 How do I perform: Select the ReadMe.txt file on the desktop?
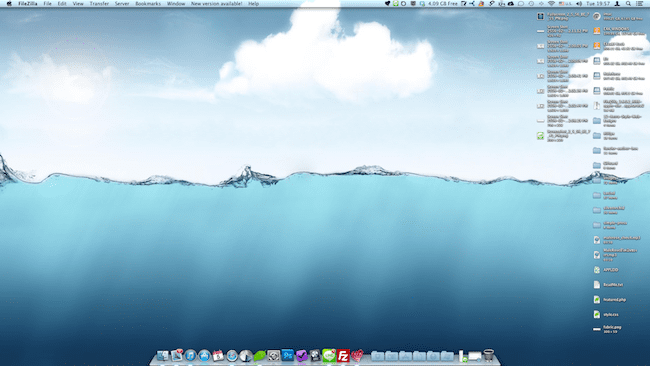click(x=608, y=285)
